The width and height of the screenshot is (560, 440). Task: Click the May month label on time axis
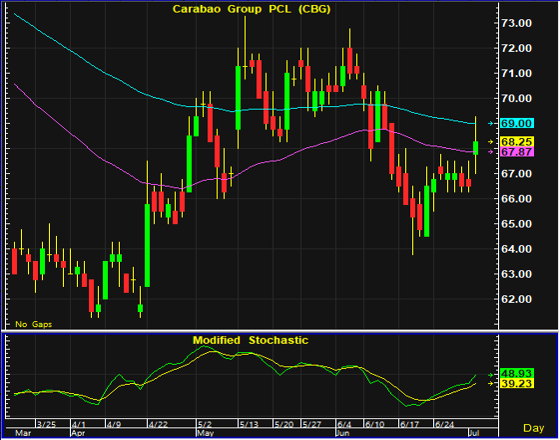(x=205, y=433)
